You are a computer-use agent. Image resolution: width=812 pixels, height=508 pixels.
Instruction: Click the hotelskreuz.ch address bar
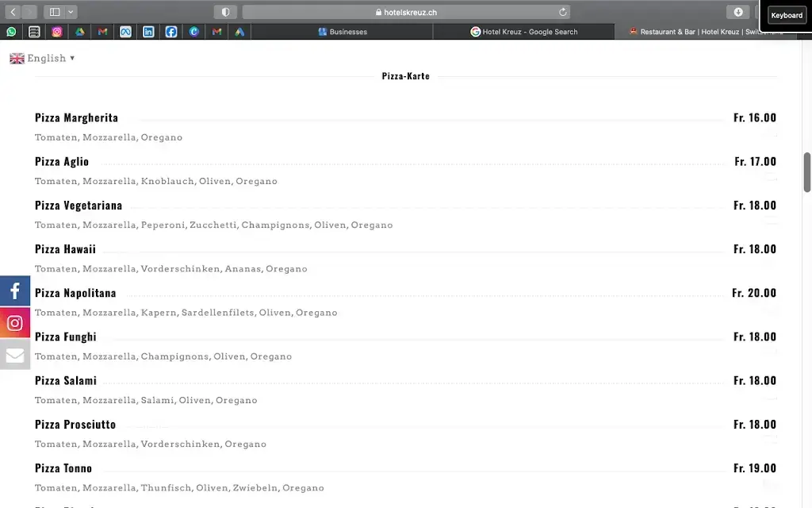coord(406,12)
